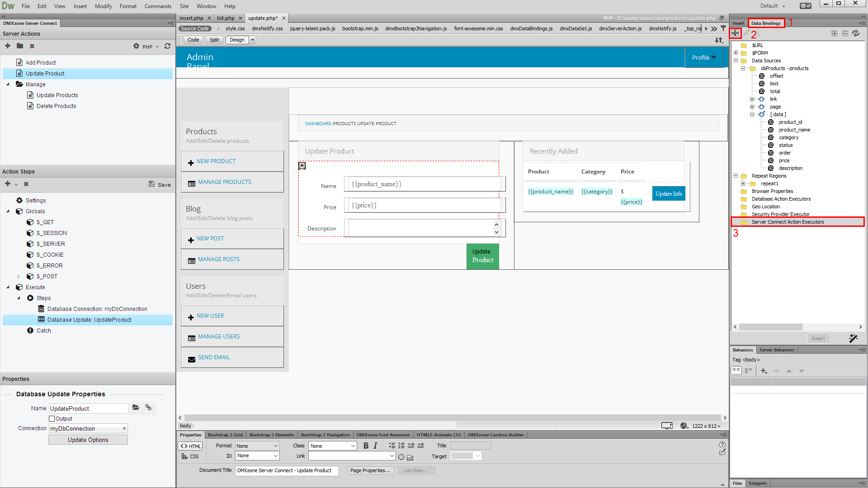Screen dimensions: 868x488
Task: Add new data binding with dotted plus icon
Action: 736,33
